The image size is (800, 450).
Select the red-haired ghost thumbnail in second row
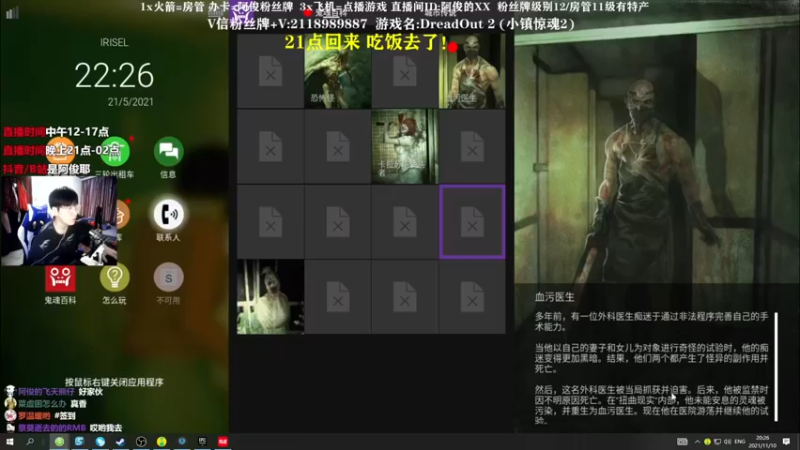[x=405, y=146]
